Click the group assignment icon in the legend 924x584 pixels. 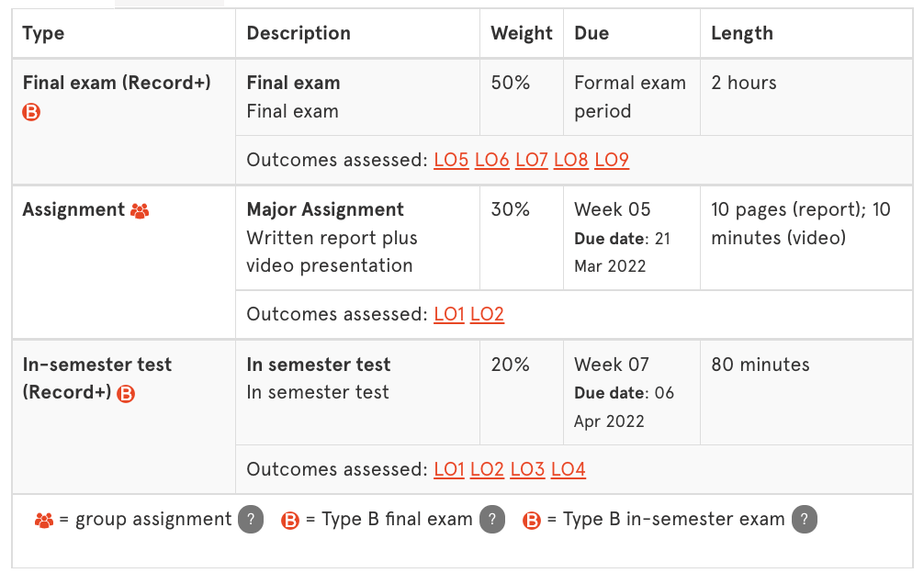coord(45,519)
